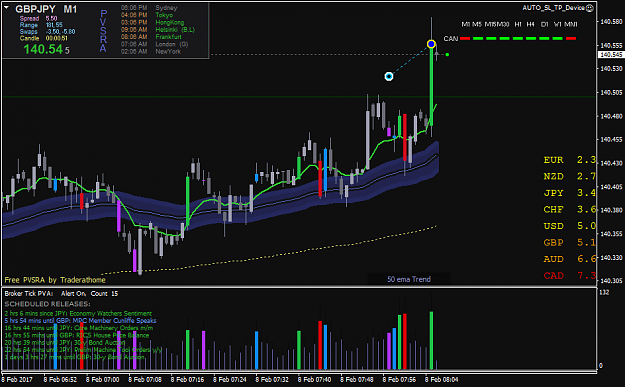
Task: Click the green CAN dash under H1
Action: pyautogui.click(x=518, y=39)
